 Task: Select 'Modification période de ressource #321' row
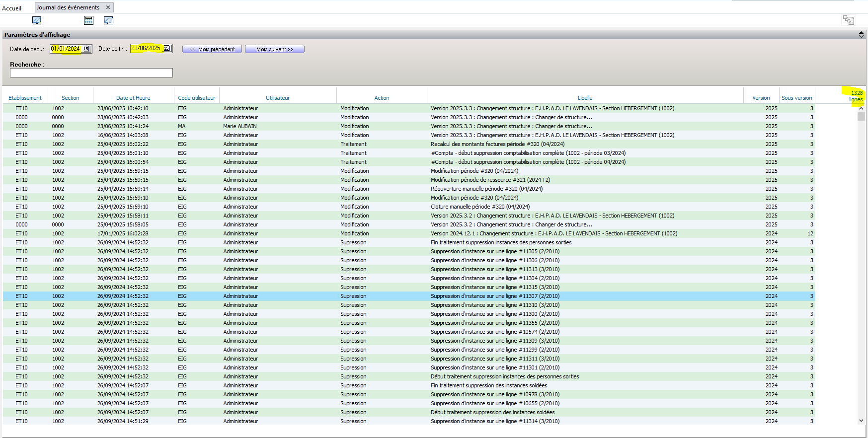point(409,180)
